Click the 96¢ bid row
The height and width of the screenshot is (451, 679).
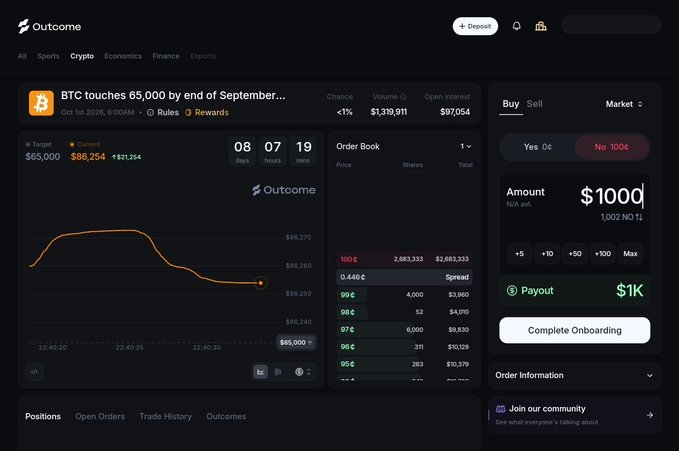click(x=404, y=347)
